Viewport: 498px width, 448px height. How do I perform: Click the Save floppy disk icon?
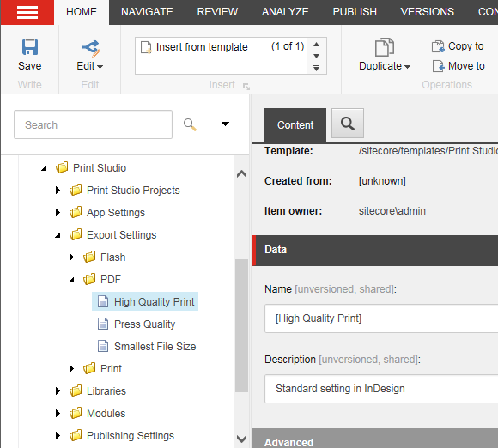coord(30,47)
